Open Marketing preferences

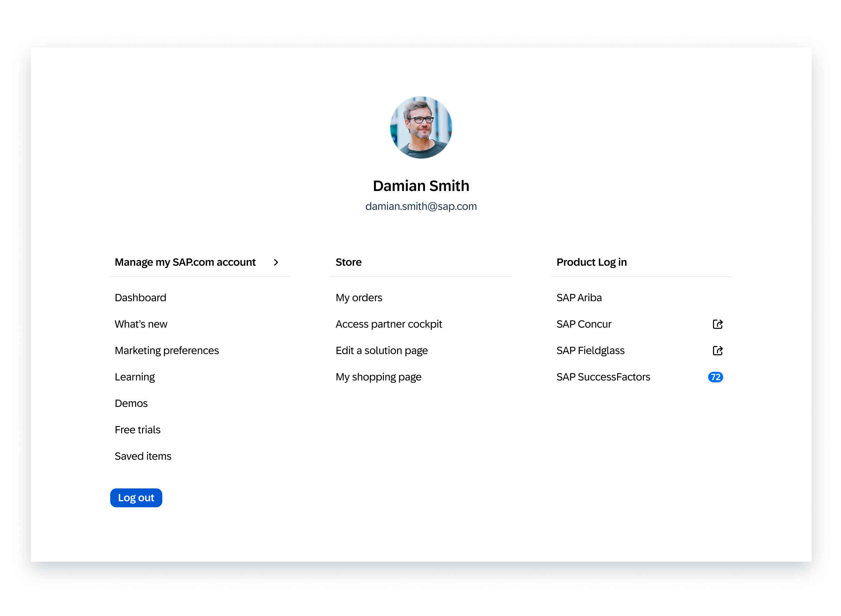click(167, 351)
